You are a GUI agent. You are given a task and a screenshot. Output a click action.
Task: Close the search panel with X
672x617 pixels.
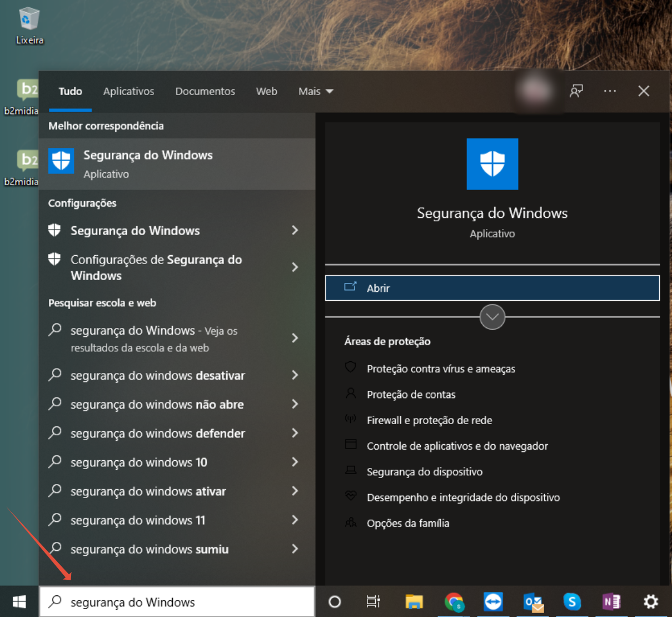644,91
